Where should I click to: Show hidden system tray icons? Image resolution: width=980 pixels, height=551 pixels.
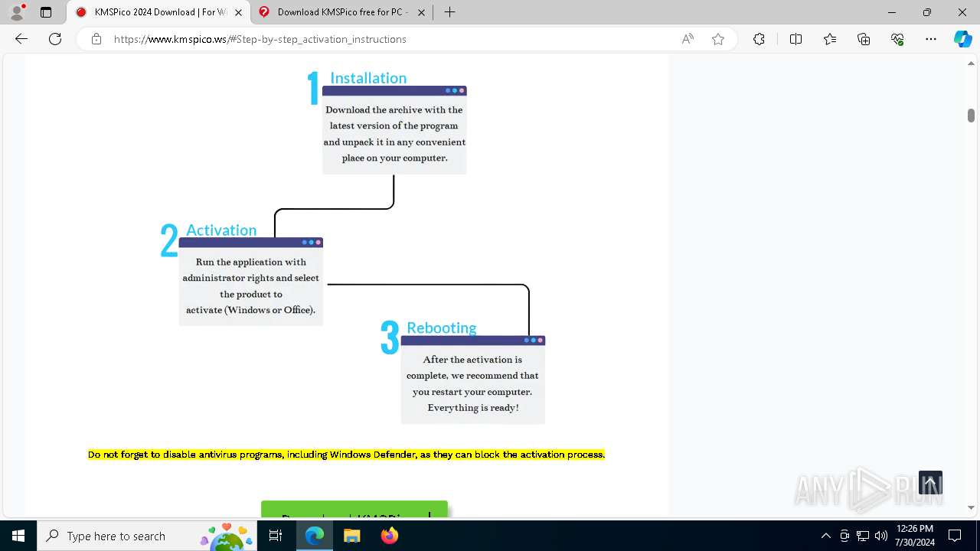coord(825,536)
